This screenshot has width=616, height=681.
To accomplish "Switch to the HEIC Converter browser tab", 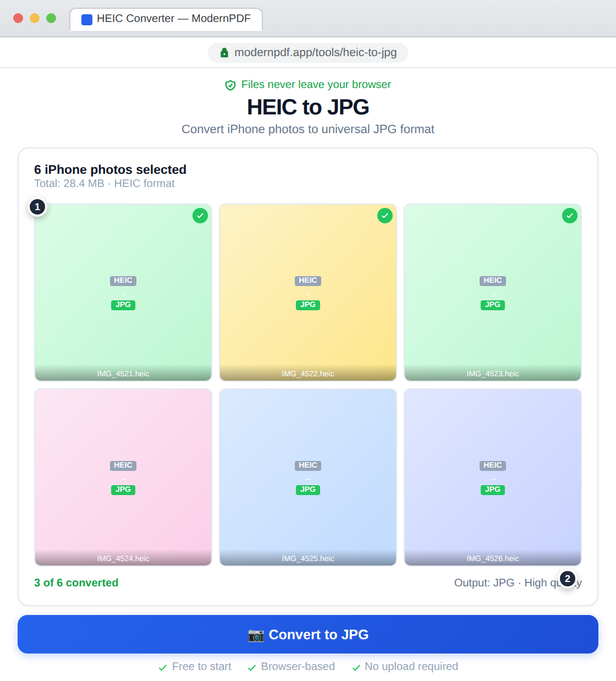I will 166,19.
